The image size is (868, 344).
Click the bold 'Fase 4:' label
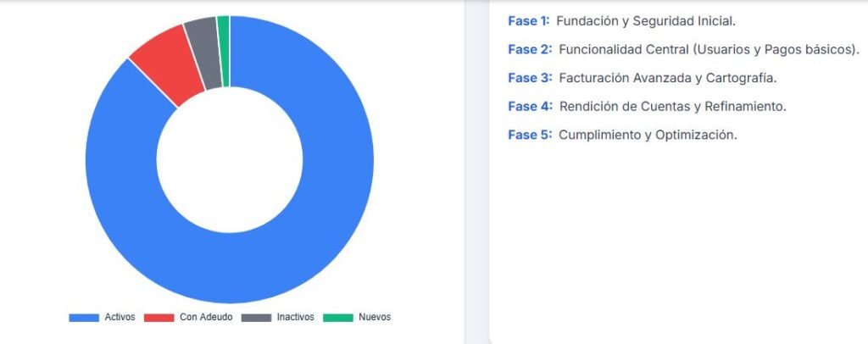pos(530,107)
